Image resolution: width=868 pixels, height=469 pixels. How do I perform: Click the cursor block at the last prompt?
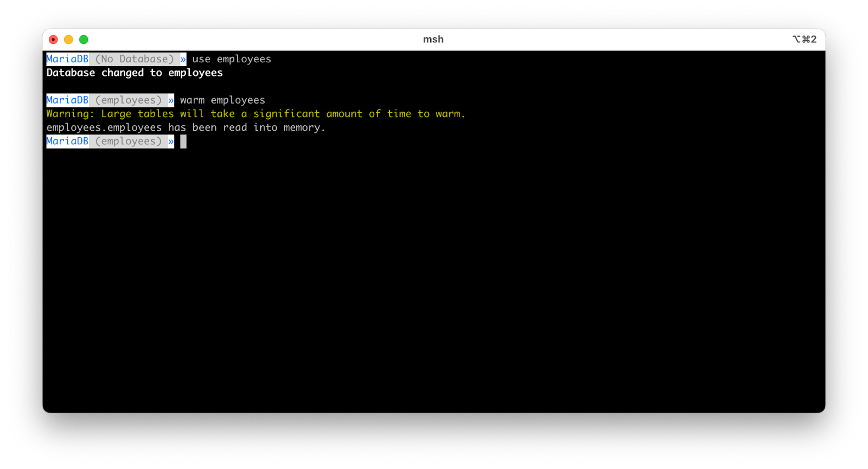point(183,142)
